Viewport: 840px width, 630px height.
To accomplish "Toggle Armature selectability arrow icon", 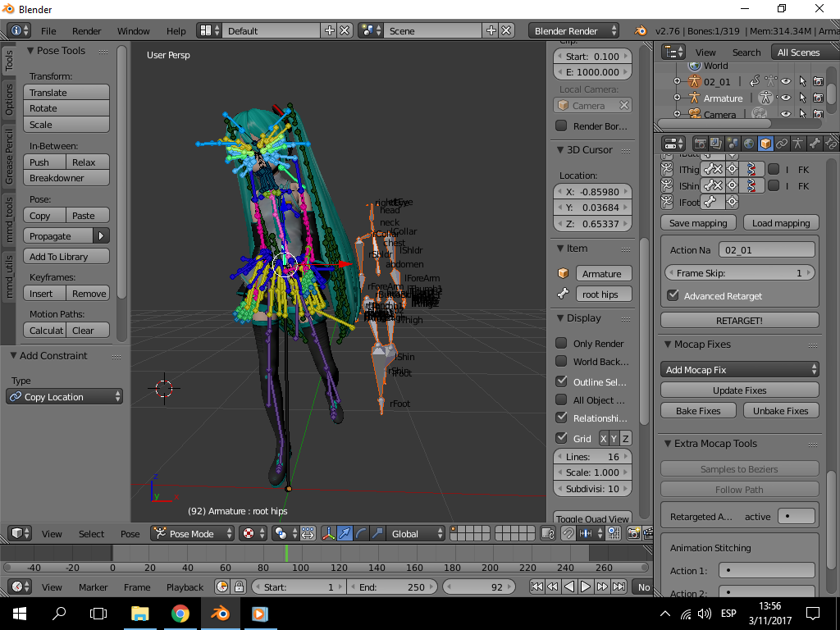I will (x=802, y=98).
